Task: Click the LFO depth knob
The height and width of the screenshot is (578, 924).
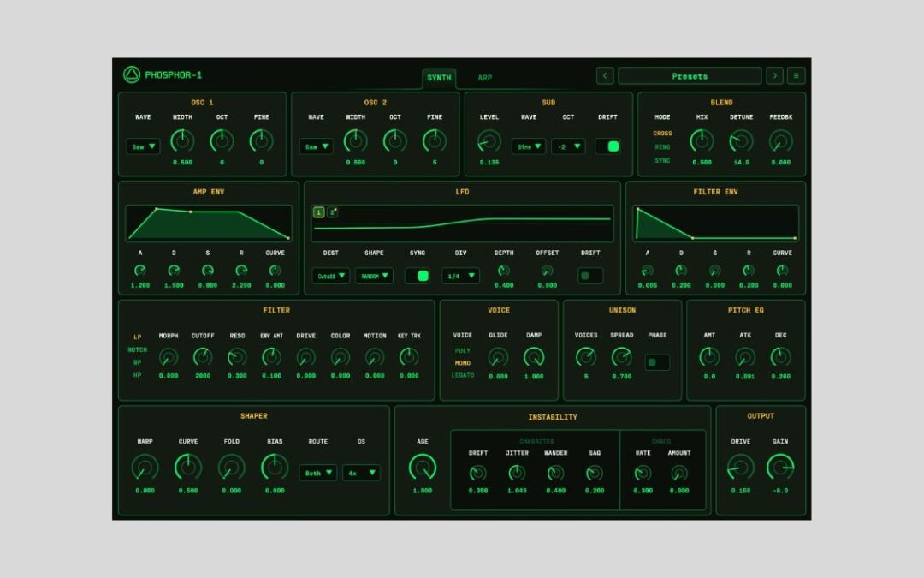Action: click(504, 271)
